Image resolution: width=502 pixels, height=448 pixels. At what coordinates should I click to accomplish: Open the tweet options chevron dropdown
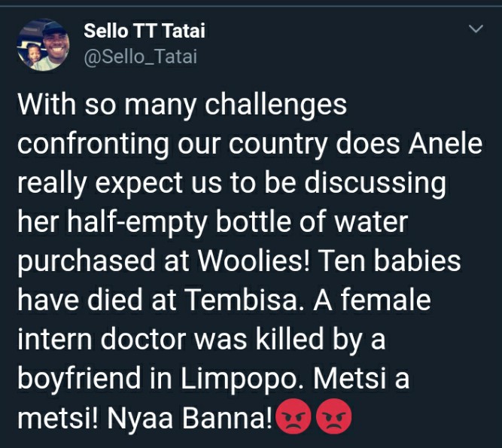point(476,29)
